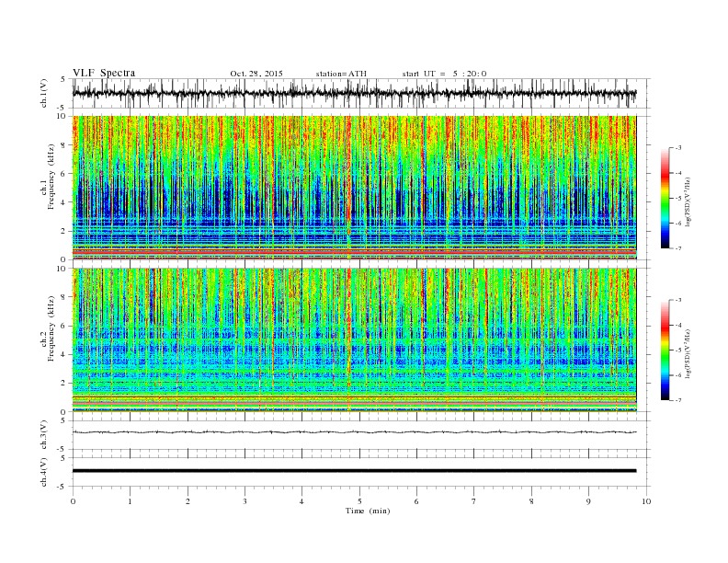Click the "7" minute tick label

click(474, 501)
